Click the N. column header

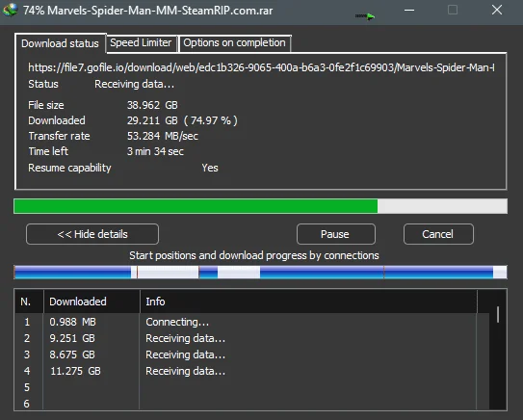(x=29, y=302)
